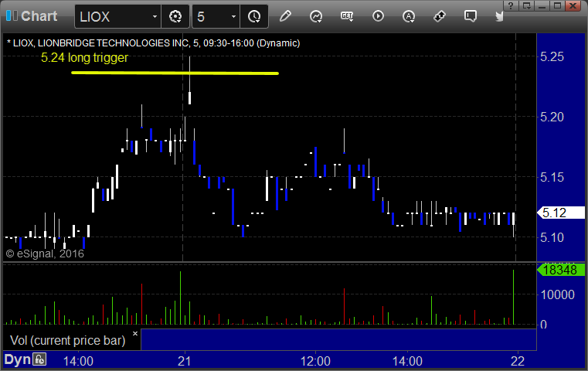This screenshot has width=588, height=371.
Task: Open the gear symbol settings menu
Action: click(175, 16)
